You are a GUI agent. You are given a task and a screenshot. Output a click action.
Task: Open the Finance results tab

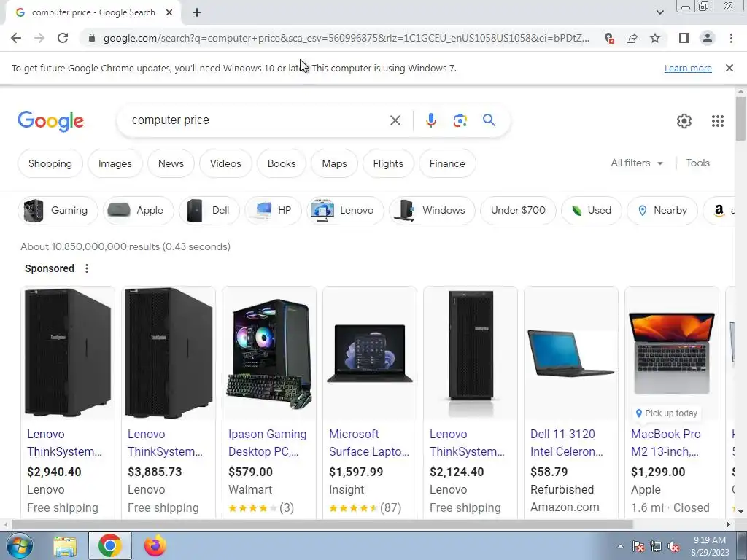coord(447,163)
